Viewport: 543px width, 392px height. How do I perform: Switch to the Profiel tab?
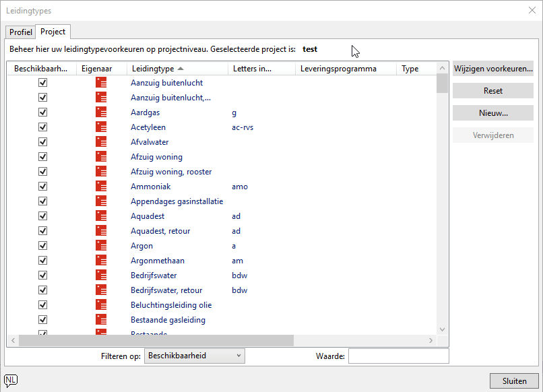pyautogui.click(x=20, y=32)
